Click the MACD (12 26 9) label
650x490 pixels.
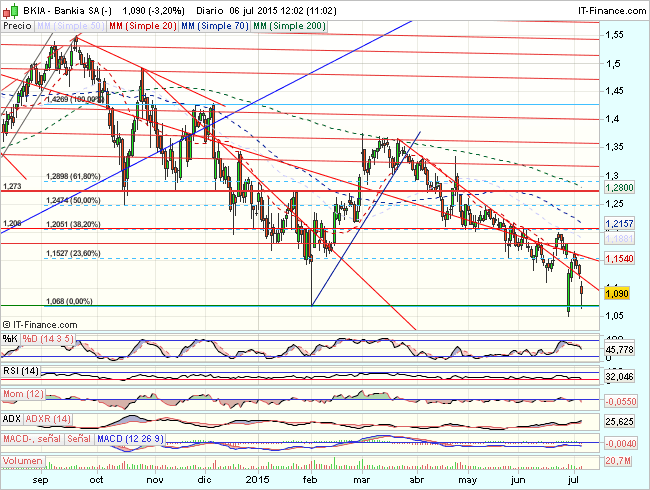[131, 439]
